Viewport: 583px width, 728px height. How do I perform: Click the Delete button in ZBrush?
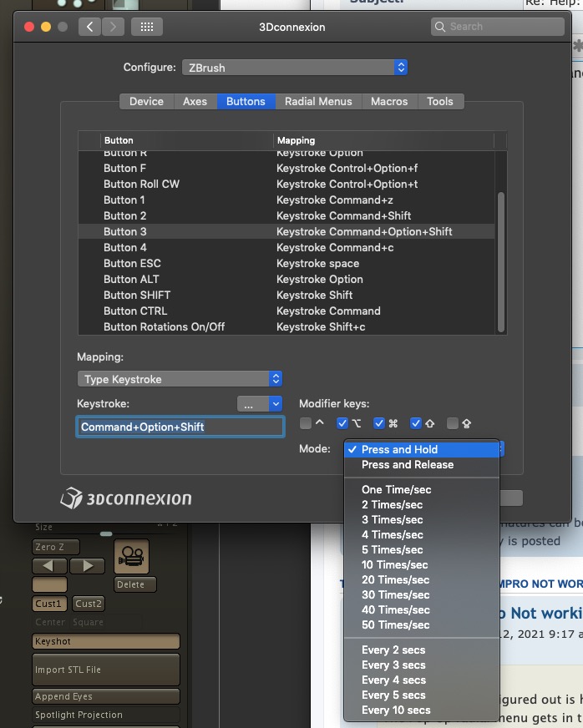[135, 584]
